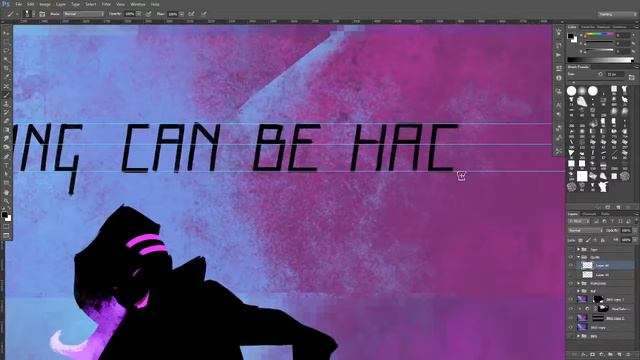Viewport: 640px width, 360px height.
Task: Toggle visibility of bottom BKG group
Action: (571, 336)
